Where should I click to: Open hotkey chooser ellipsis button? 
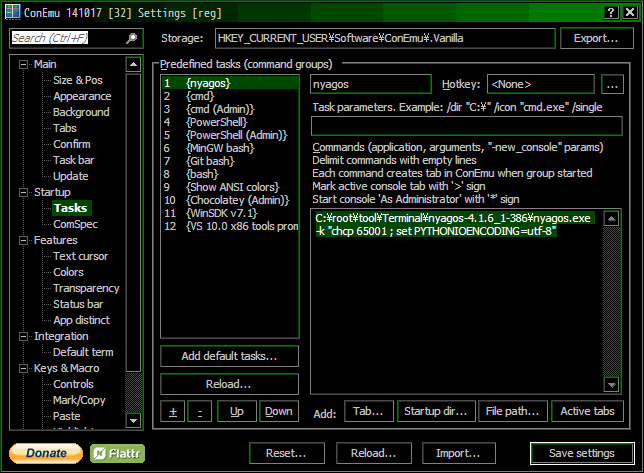coord(612,84)
